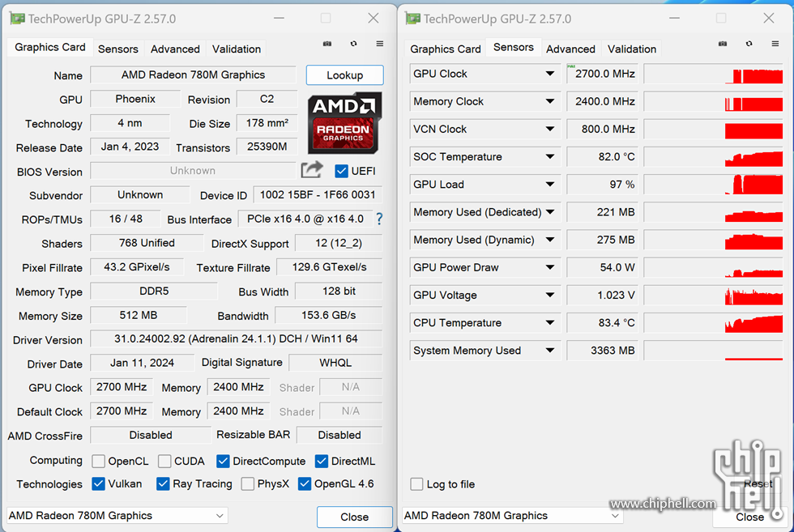Click the GPU Clock history graph

point(714,74)
